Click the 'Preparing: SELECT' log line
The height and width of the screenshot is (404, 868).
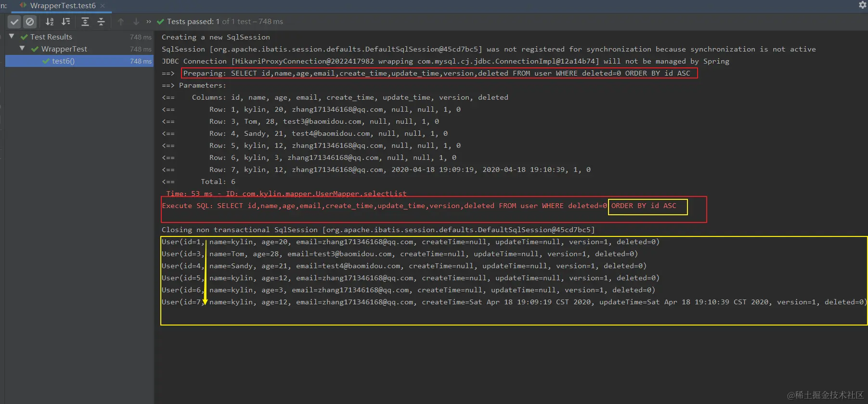coord(437,73)
